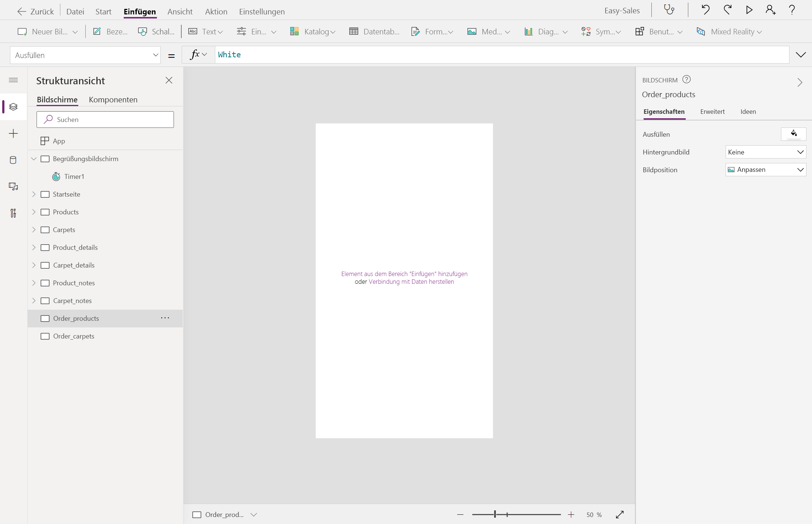
Task: Switch to the Komponenten tab
Action: tap(113, 100)
